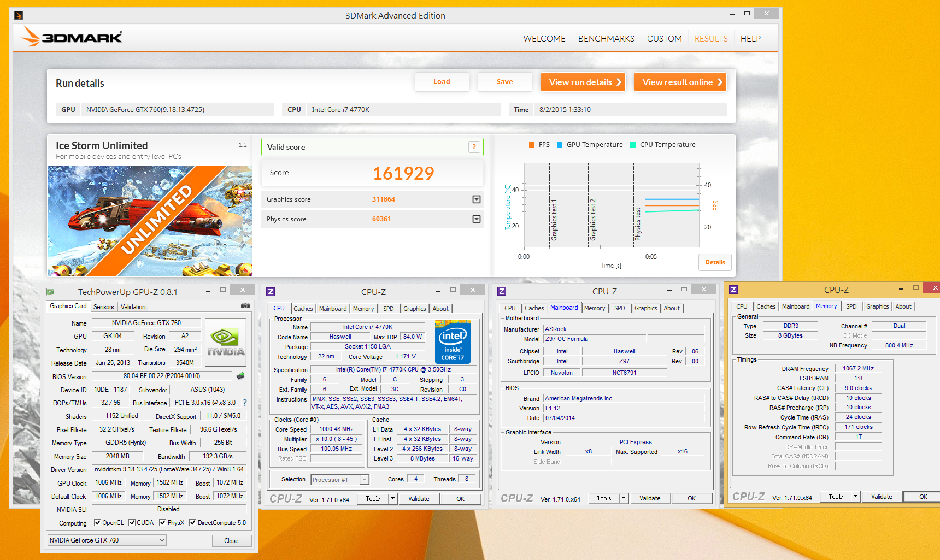Click CPU-Z CPU window title icon
The height and width of the screenshot is (560, 940).
(271, 292)
